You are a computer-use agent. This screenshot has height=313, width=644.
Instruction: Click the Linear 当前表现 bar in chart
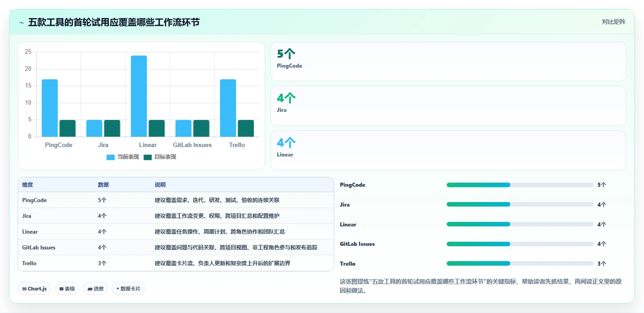pos(139,96)
